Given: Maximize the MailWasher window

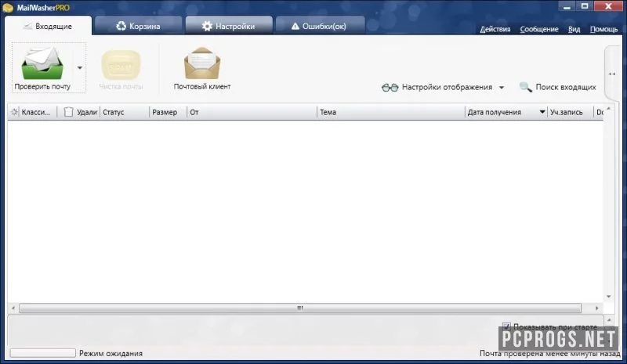Looking at the screenshot, I should pyautogui.click(x=585, y=6).
